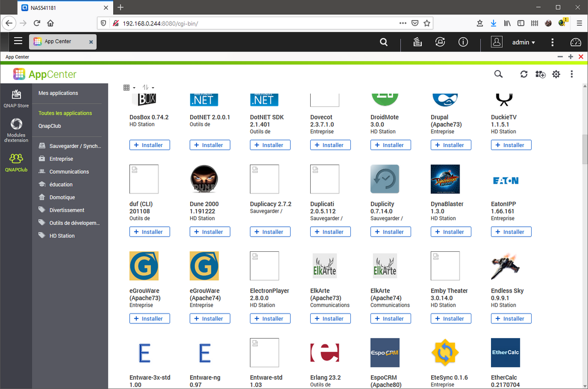Open Entware-ng app icon
The height and width of the screenshot is (389, 588).
204,353
